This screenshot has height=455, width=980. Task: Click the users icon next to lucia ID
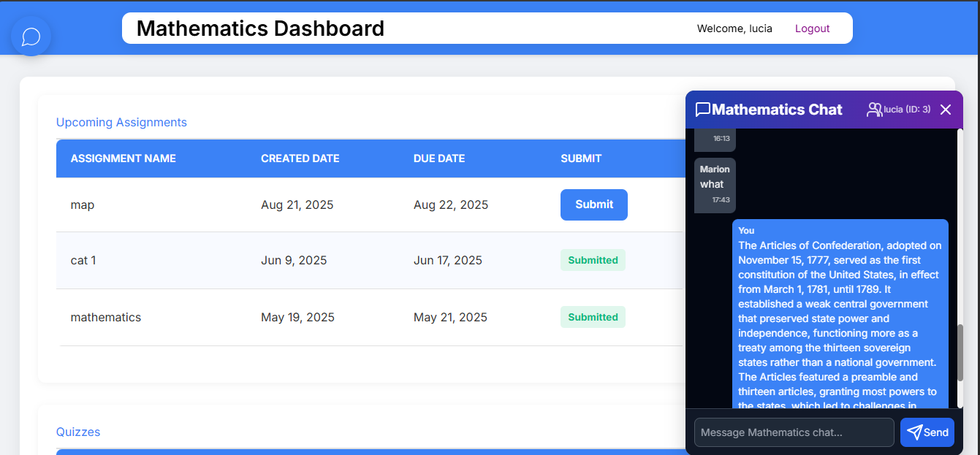[874, 110]
